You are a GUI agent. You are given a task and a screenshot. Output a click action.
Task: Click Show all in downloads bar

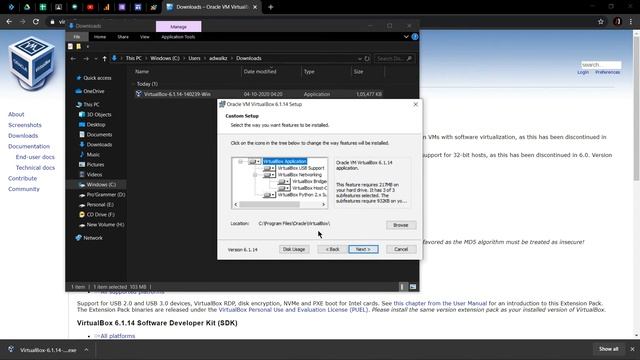click(609, 349)
